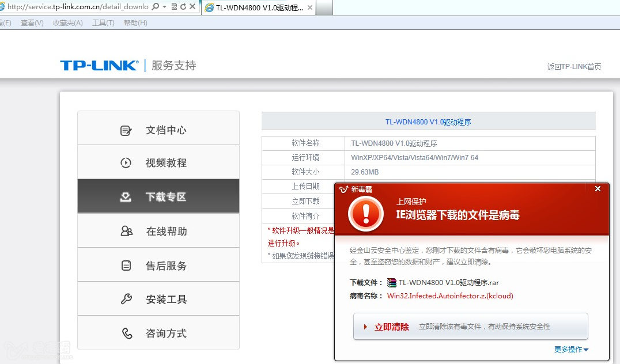The height and width of the screenshot is (364, 620).
Task: Click the 视频教程 play icon
Action: (x=126, y=163)
